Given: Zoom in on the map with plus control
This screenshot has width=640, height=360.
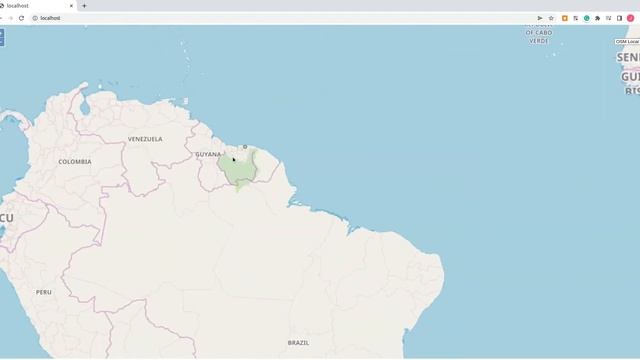Looking at the screenshot, I should [1, 33].
